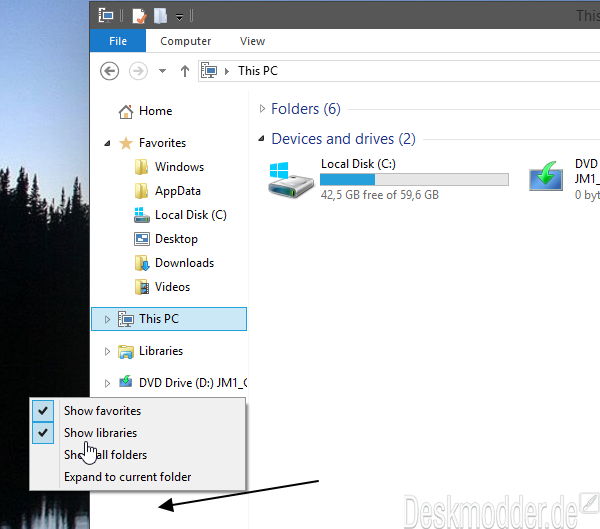Go up one level with Up arrow
This screenshot has height=529, width=600.
point(185,71)
